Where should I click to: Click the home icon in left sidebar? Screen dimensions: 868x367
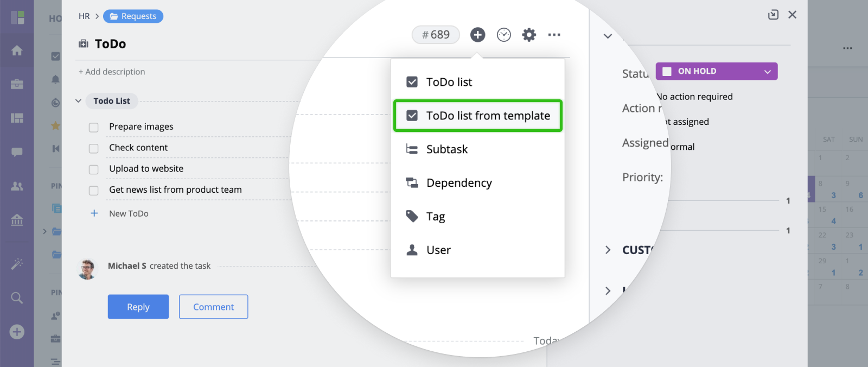(x=17, y=50)
